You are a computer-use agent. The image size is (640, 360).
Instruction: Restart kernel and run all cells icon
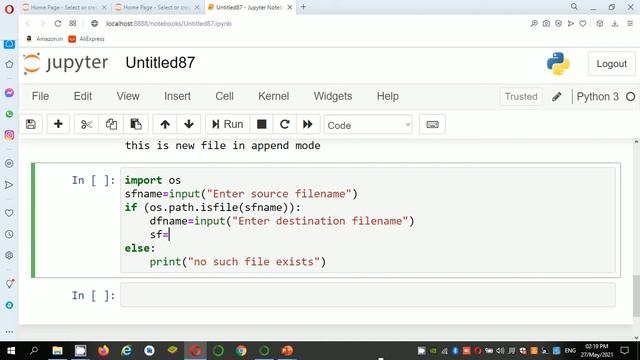pos(308,124)
